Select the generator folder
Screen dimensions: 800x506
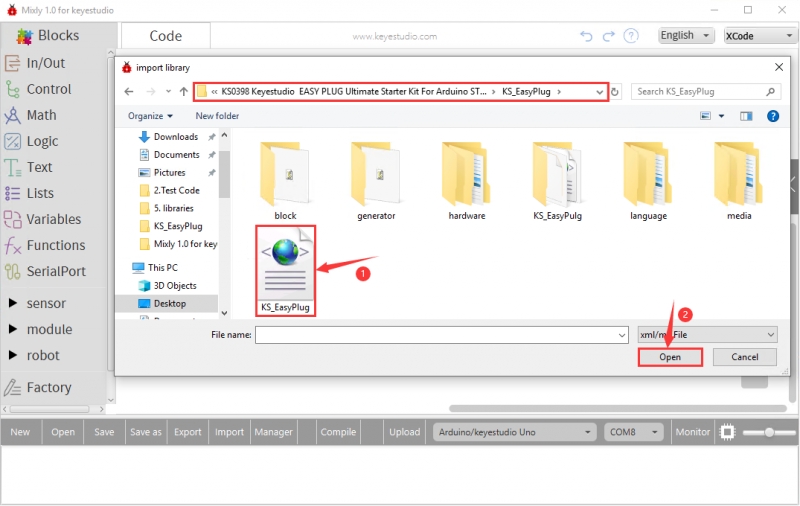click(376, 182)
